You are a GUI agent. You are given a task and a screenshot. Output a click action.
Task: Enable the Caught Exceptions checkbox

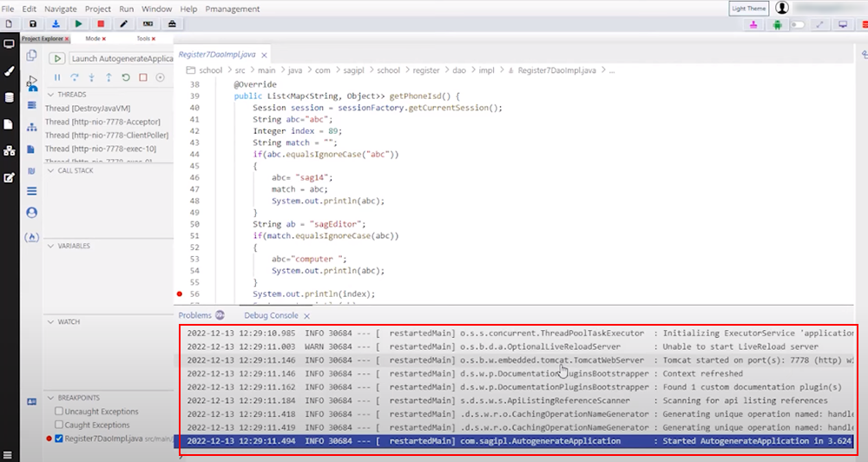59,426
